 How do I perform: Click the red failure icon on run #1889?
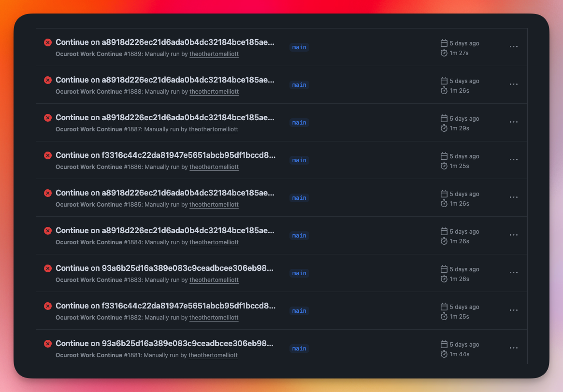[x=47, y=42]
